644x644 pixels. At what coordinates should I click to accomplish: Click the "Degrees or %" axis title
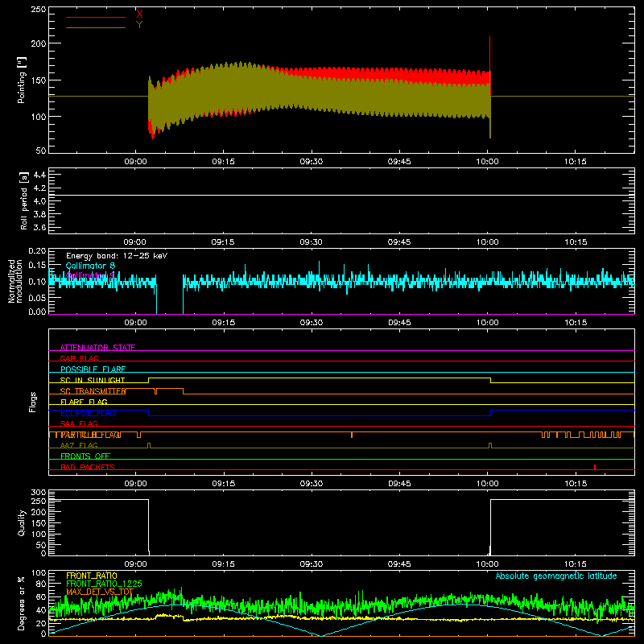22,603
